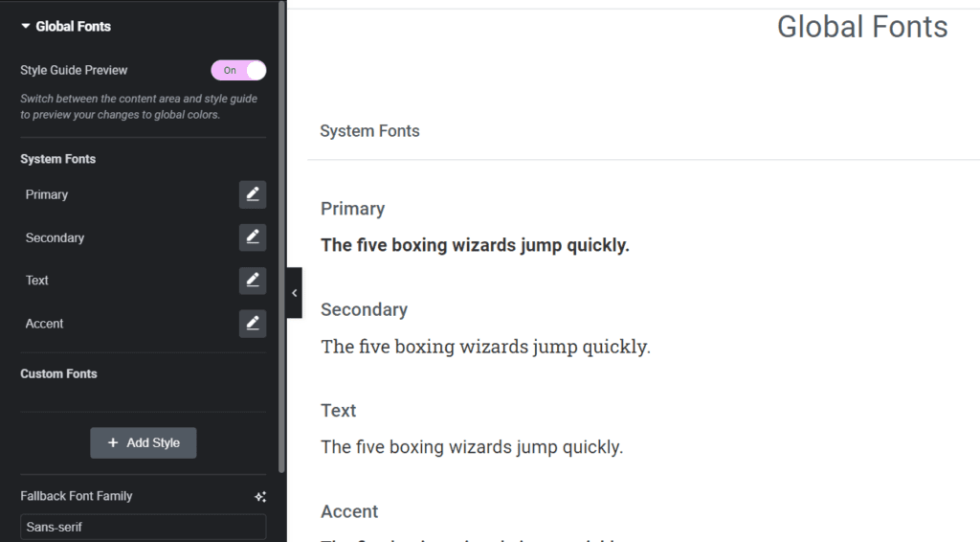This screenshot has width=980, height=542.
Task: Open the Sans-serif fallback font field
Action: pyautogui.click(x=144, y=527)
